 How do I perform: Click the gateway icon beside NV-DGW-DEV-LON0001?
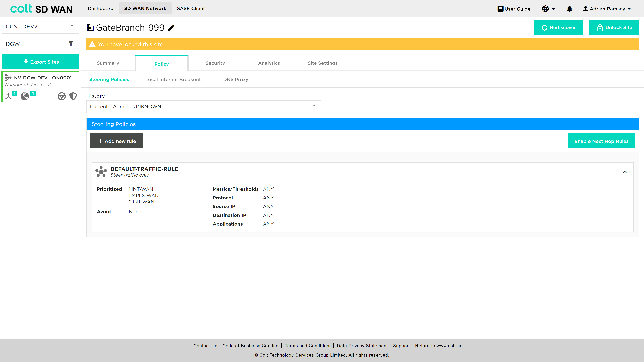(8, 78)
